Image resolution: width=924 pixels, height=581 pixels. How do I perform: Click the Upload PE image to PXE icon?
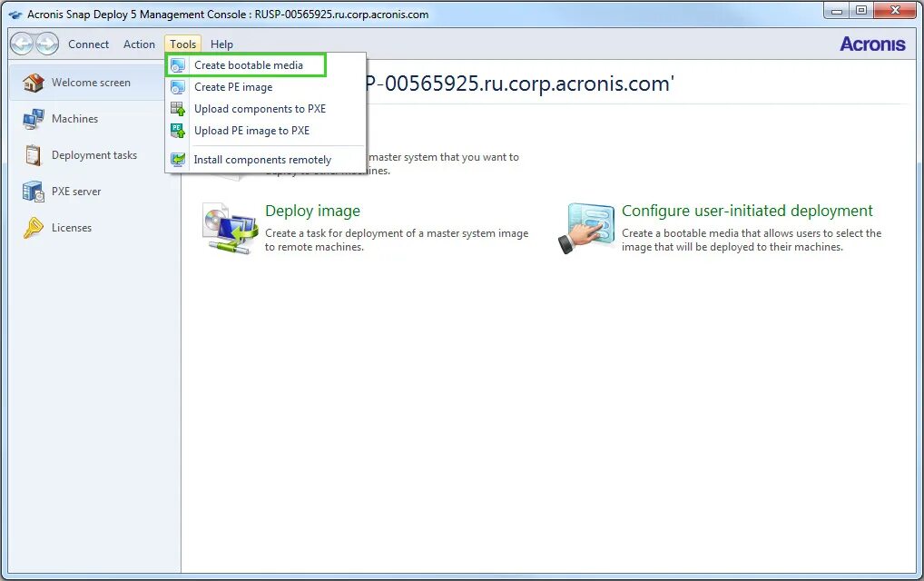pos(177,131)
